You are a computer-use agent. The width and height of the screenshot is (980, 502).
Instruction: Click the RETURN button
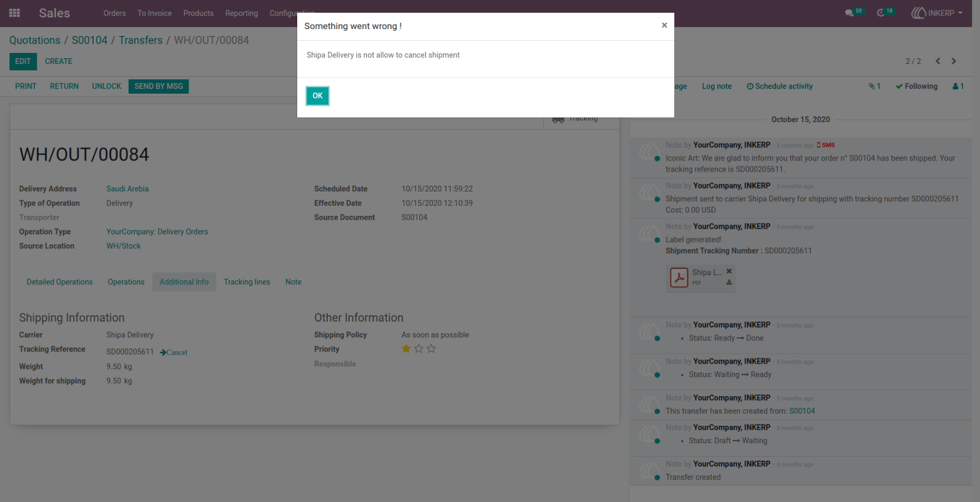click(64, 86)
